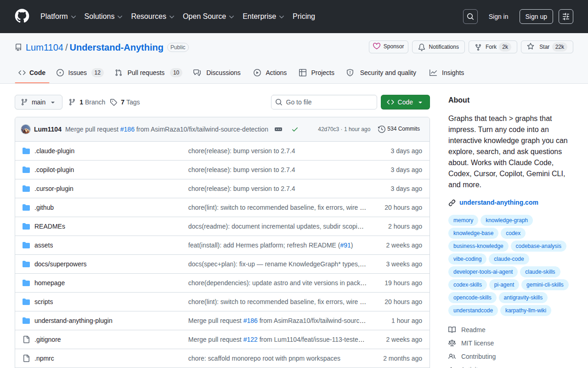
Task: Click the scripts folder icon
Action: coord(26,302)
